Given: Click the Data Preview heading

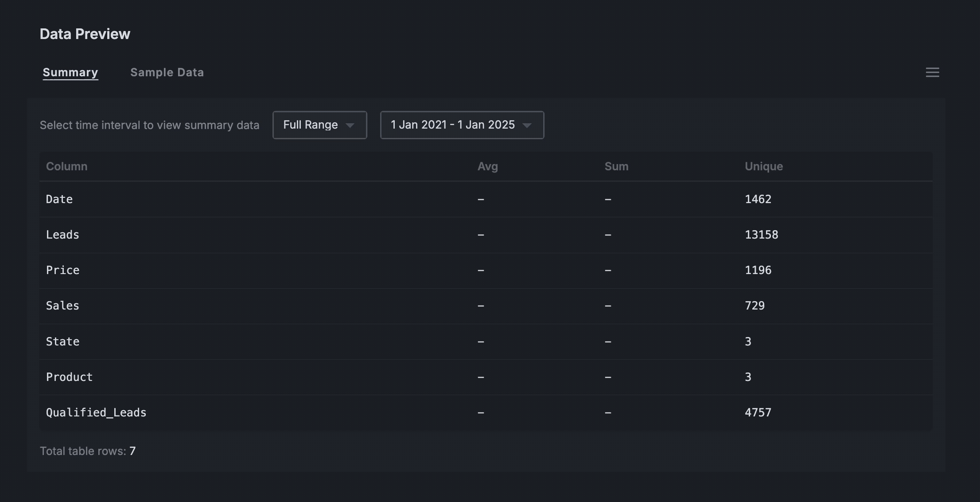Looking at the screenshot, I should click(x=85, y=34).
